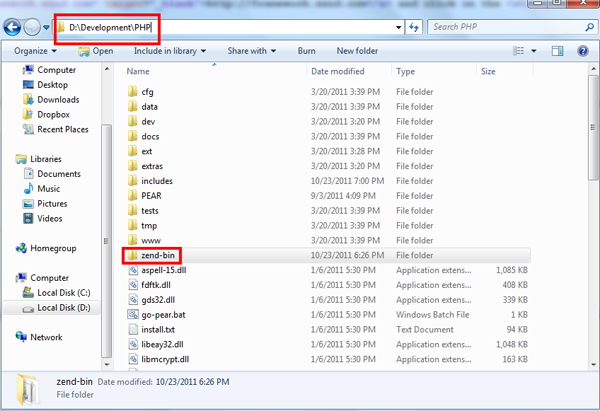Viewport: 600px width, 411px height.
Task: Open the Include in library dropdown
Action: (x=169, y=50)
